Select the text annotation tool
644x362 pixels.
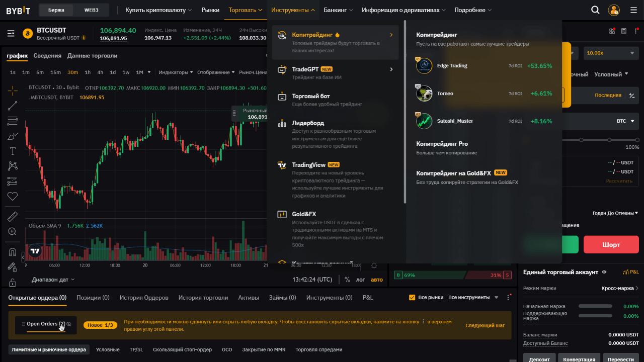pyautogui.click(x=13, y=151)
